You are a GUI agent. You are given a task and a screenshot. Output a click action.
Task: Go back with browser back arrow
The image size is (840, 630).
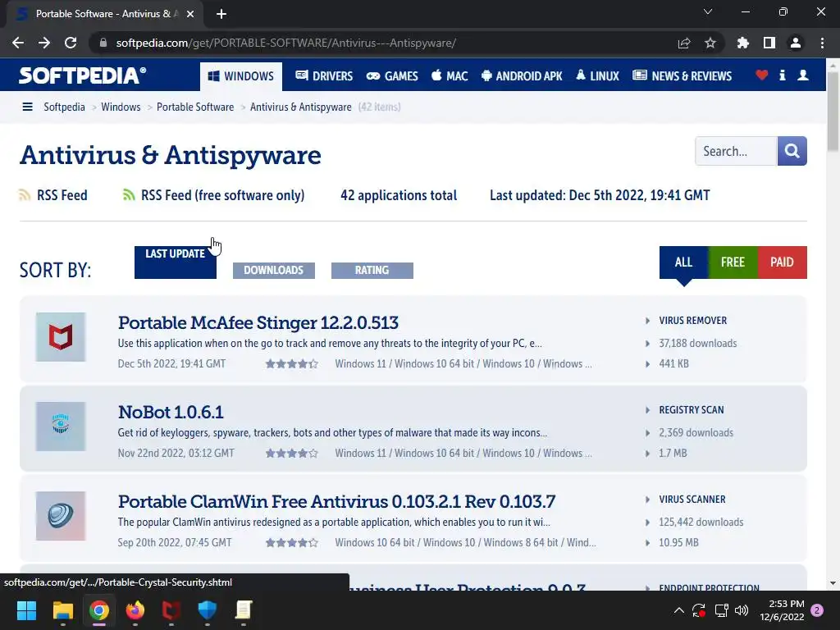18,43
